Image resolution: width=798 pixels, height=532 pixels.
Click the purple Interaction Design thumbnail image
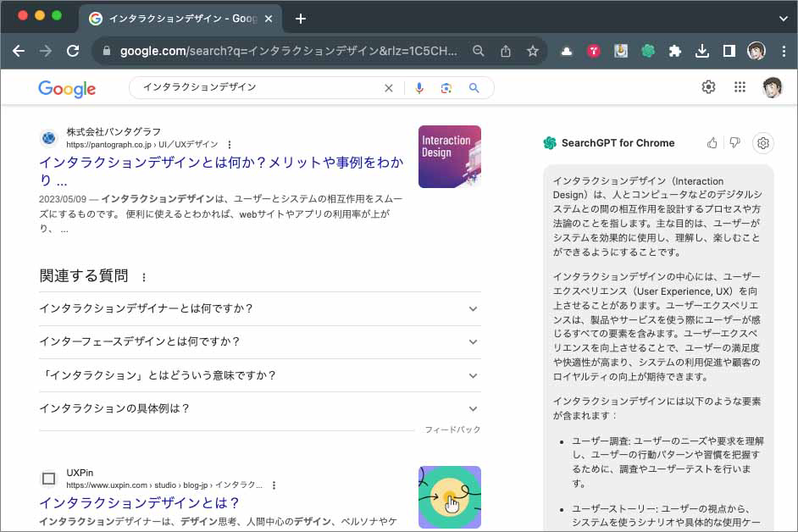coord(449,158)
